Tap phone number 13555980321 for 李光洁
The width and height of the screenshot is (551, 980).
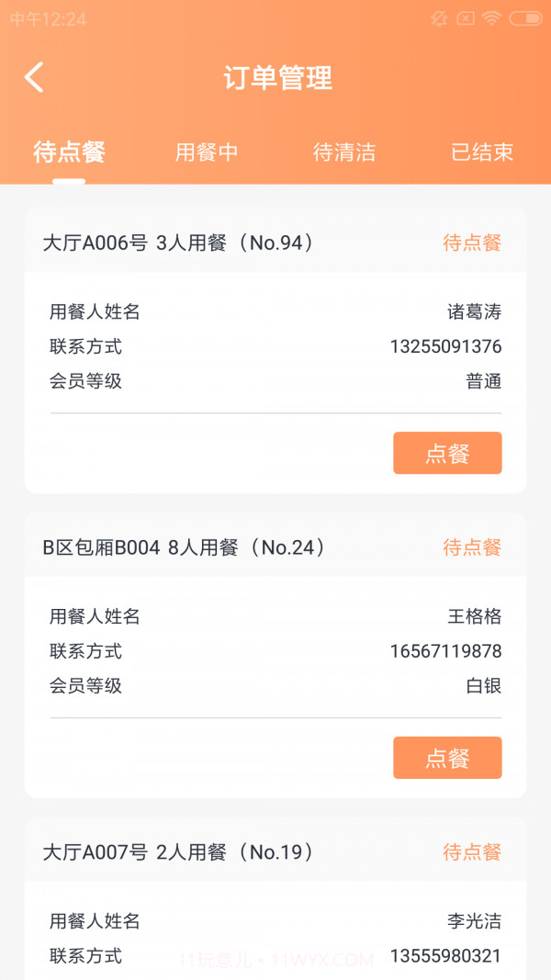(447, 955)
